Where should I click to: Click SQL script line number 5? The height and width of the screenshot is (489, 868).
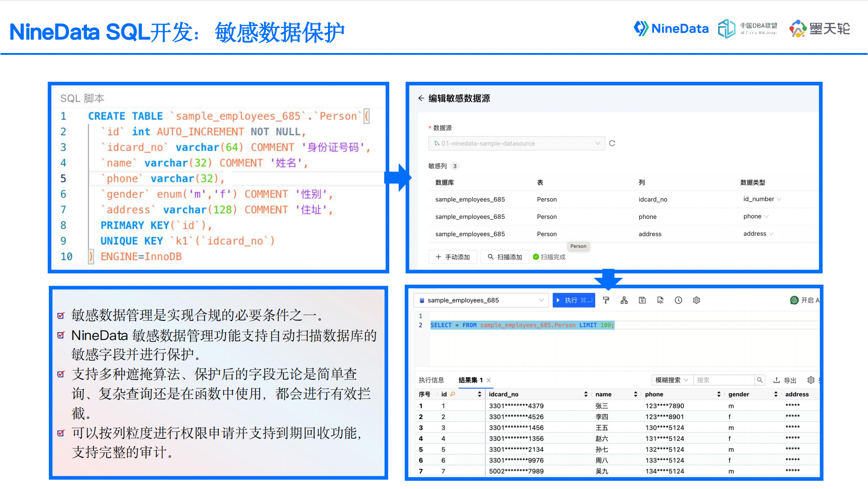[x=64, y=179]
